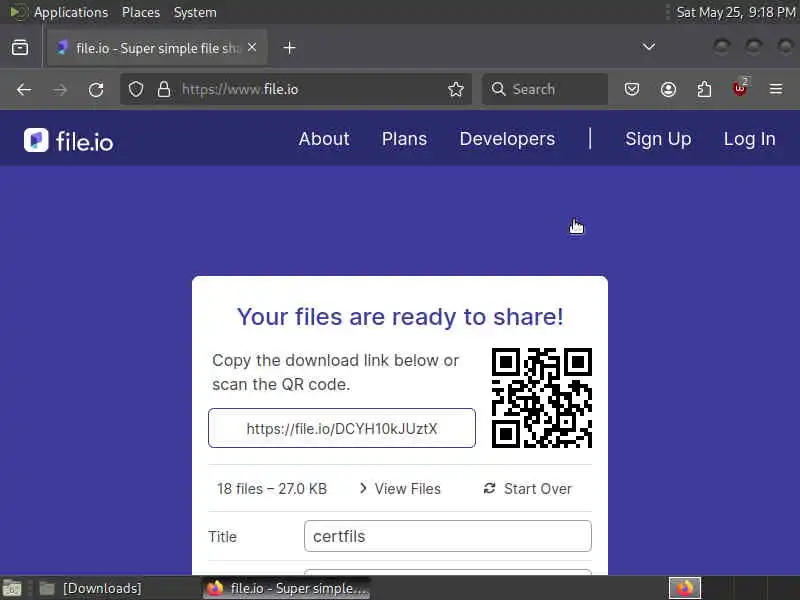
Task: Click the browser Search box
Action: click(545, 89)
